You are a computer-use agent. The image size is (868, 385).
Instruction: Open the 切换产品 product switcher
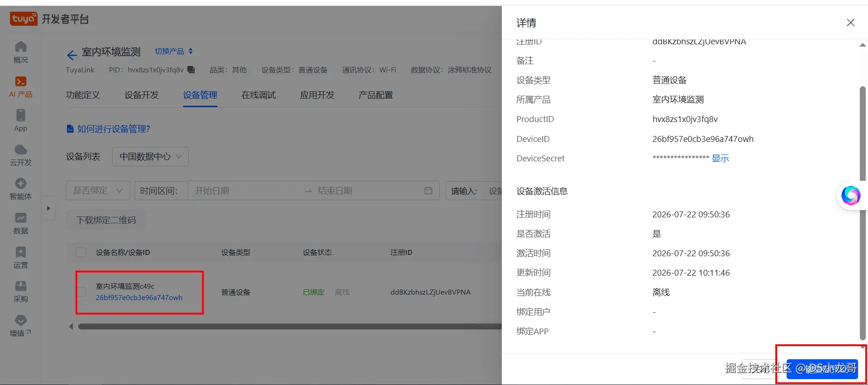pyautogui.click(x=174, y=51)
